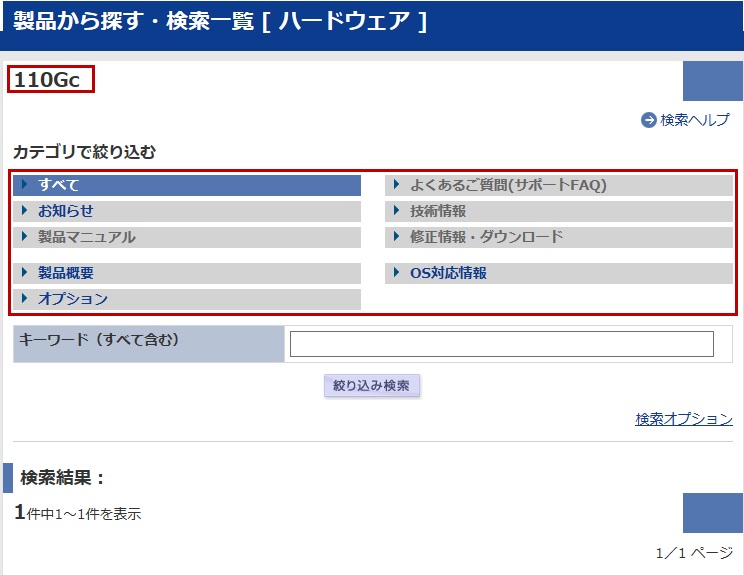
Task: Click the 1件中1～1件を表示 result count
Action: (x=78, y=512)
